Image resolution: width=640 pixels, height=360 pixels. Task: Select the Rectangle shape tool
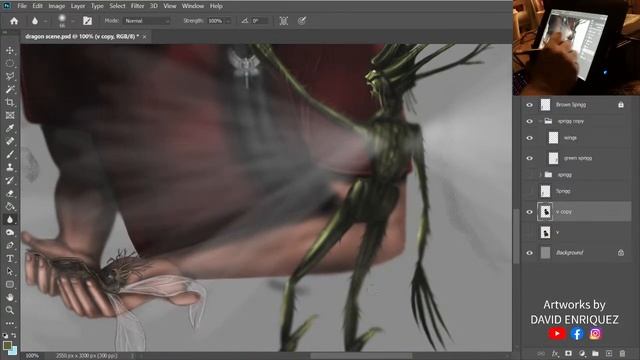(x=10, y=284)
